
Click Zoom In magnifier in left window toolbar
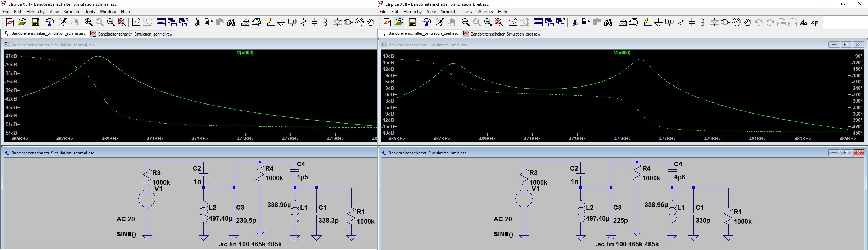(x=89, y=22)
